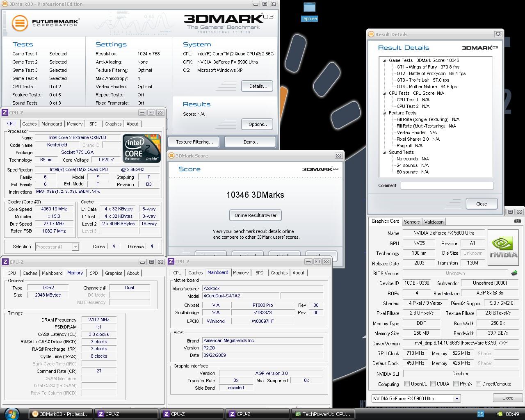Switch to the Sensors tab in GPU-Z
The width and height of the screenshot is (525, 420).
tap(412, 222)
